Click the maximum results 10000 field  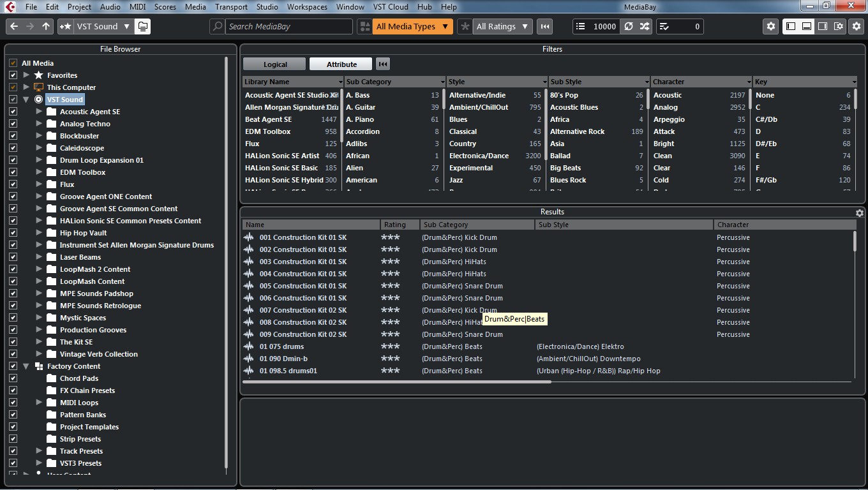point(604,26)
